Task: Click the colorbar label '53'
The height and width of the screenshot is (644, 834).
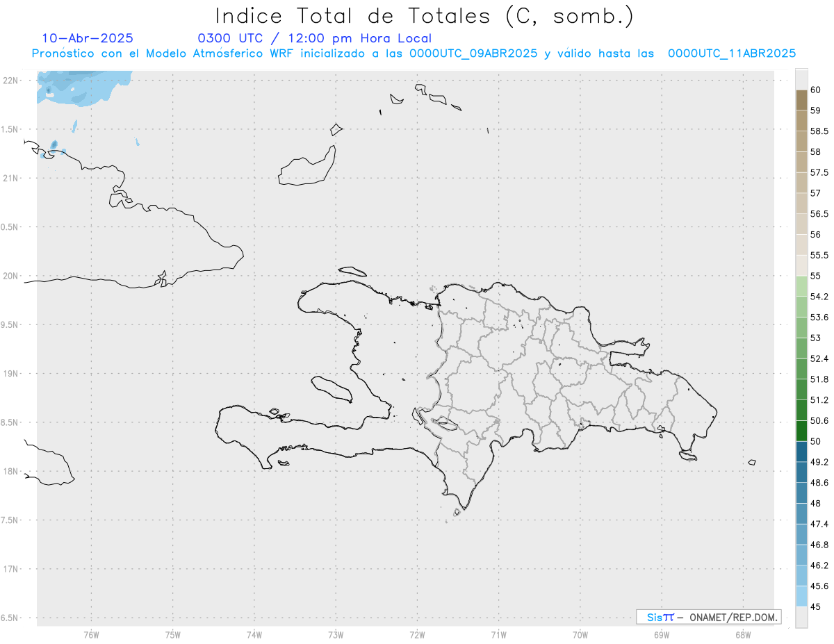Action: pyautogui.click(x=815, y=338)
